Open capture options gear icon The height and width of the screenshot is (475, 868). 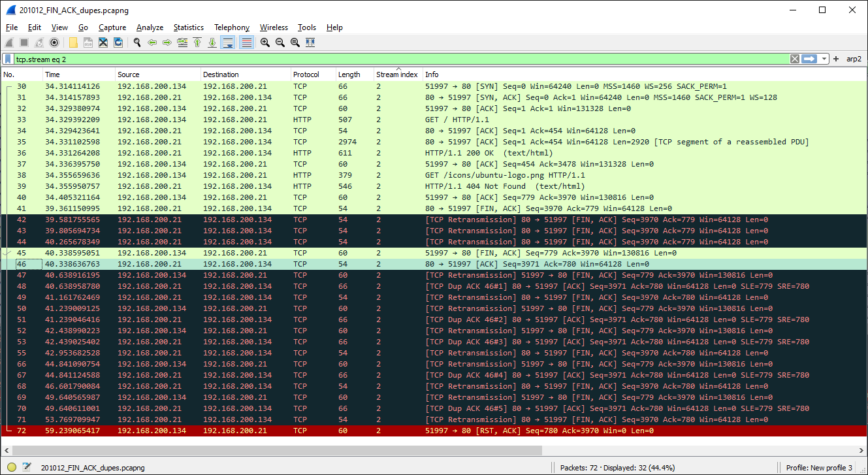(x=54, y=42)
